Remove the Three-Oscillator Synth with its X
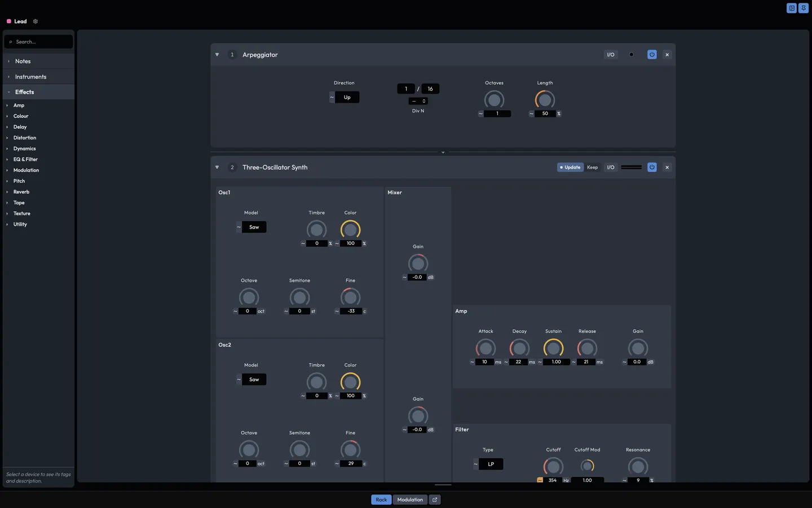Viewport: 812px width, 508px height. tap(667, 167)
